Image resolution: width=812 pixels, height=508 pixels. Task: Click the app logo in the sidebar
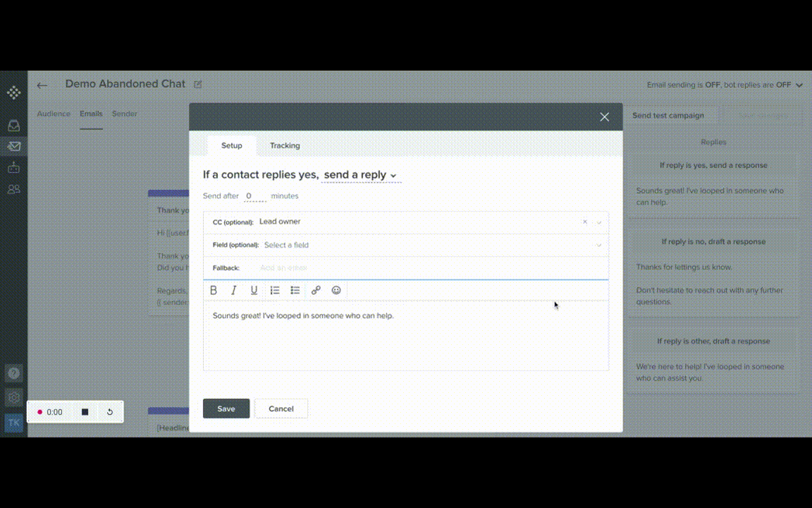[14, 93]
